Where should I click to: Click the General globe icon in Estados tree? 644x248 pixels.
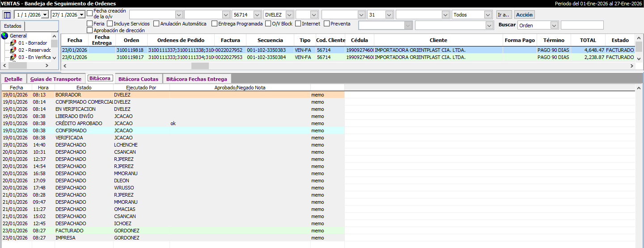click(x=5, y=36)
